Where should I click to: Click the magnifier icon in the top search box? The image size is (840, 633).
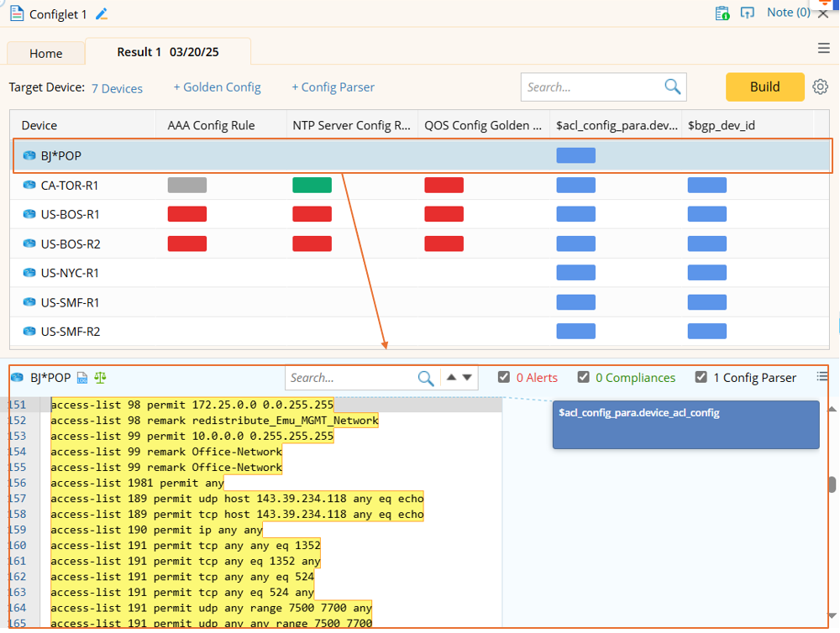(672, 86)
